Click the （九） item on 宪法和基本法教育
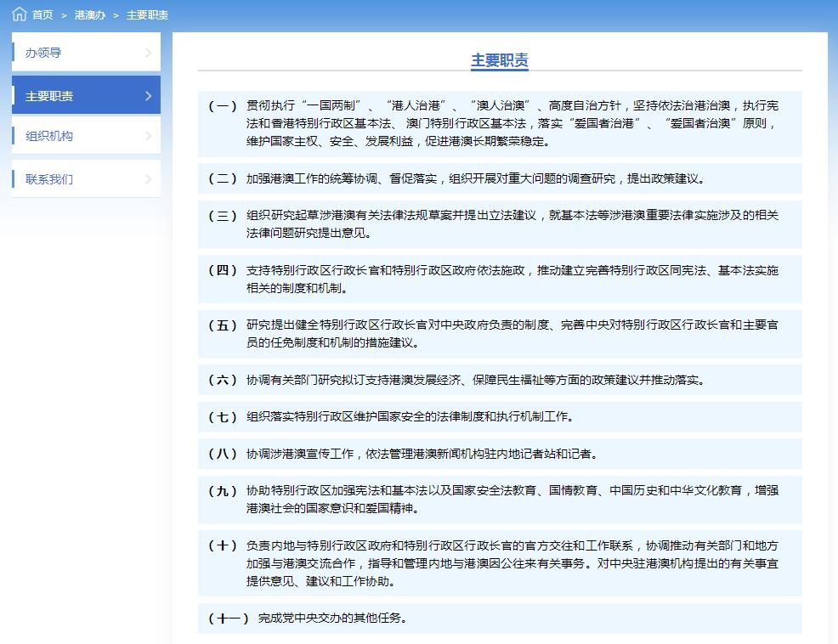838x644 pixels. (498, 500)
